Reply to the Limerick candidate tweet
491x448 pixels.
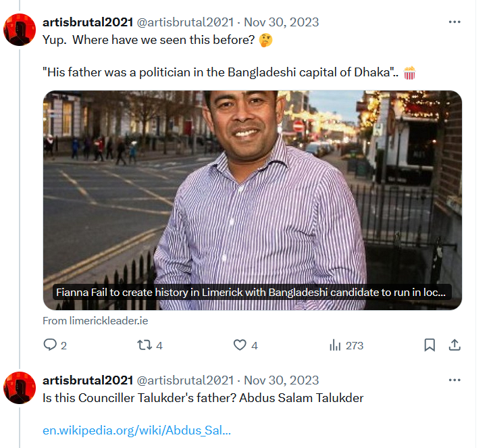[x=55, y=345]
